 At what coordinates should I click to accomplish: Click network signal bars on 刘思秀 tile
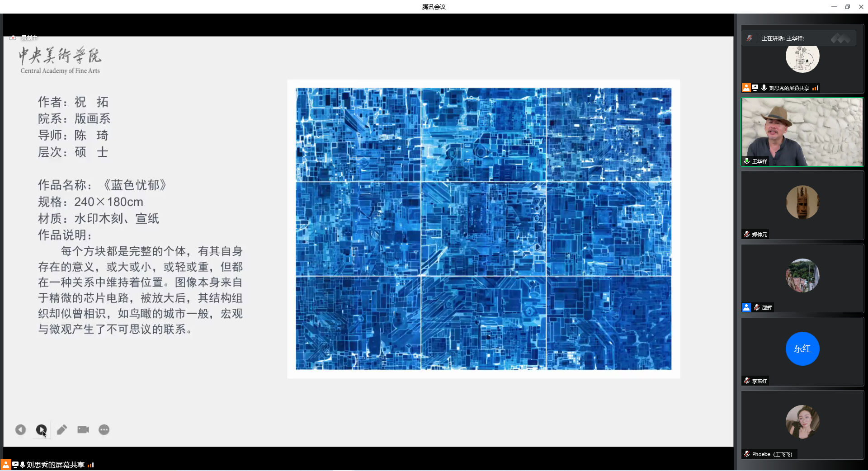click(816, 88)
